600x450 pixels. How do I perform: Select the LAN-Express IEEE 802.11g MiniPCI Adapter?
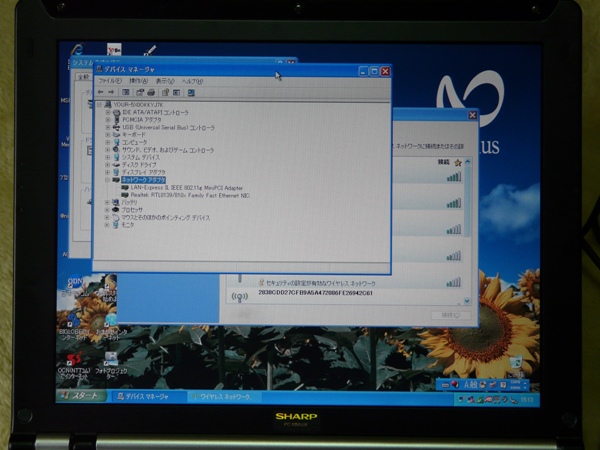(186, 187)
